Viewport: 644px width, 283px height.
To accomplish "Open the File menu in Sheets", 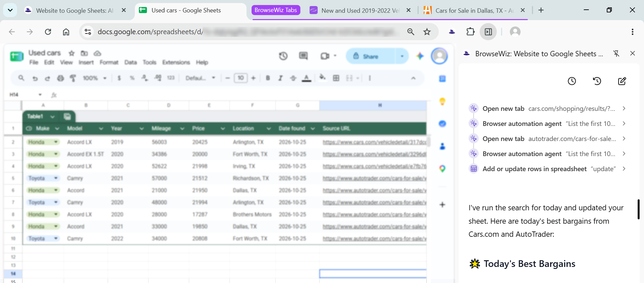I will click(34, 62).
